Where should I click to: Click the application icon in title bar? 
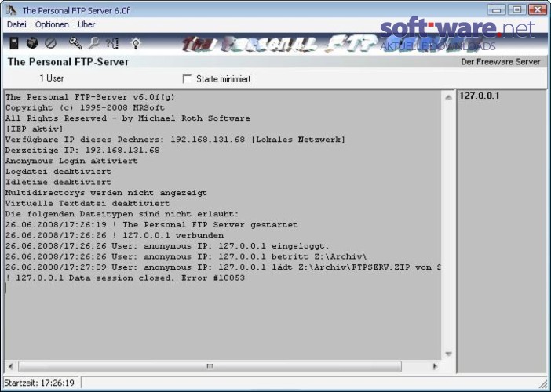click(11, 10)
